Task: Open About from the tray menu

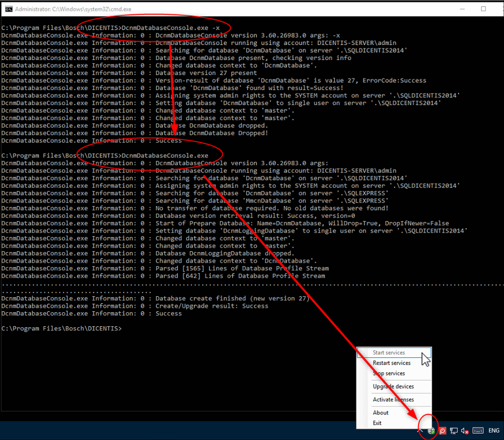Action: 394,413
